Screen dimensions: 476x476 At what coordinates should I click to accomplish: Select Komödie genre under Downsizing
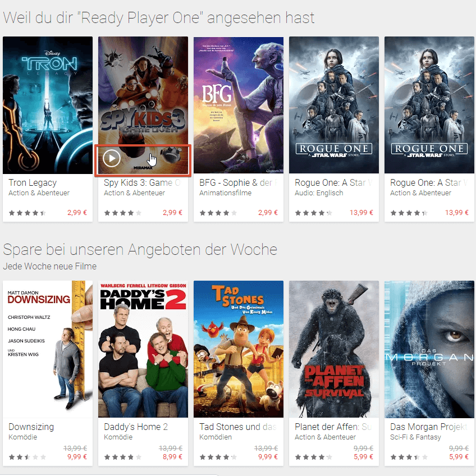23,437
